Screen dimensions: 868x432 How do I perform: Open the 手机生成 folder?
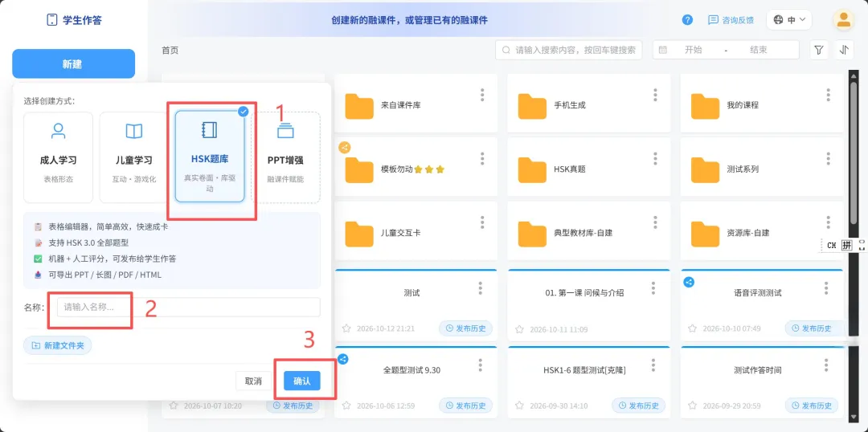click(x=589, y=104)
